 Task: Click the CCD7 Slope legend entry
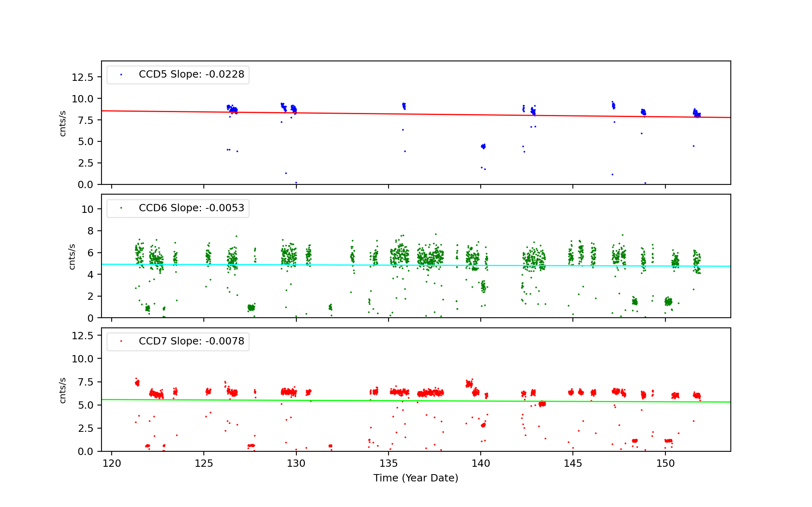(191, 341)
